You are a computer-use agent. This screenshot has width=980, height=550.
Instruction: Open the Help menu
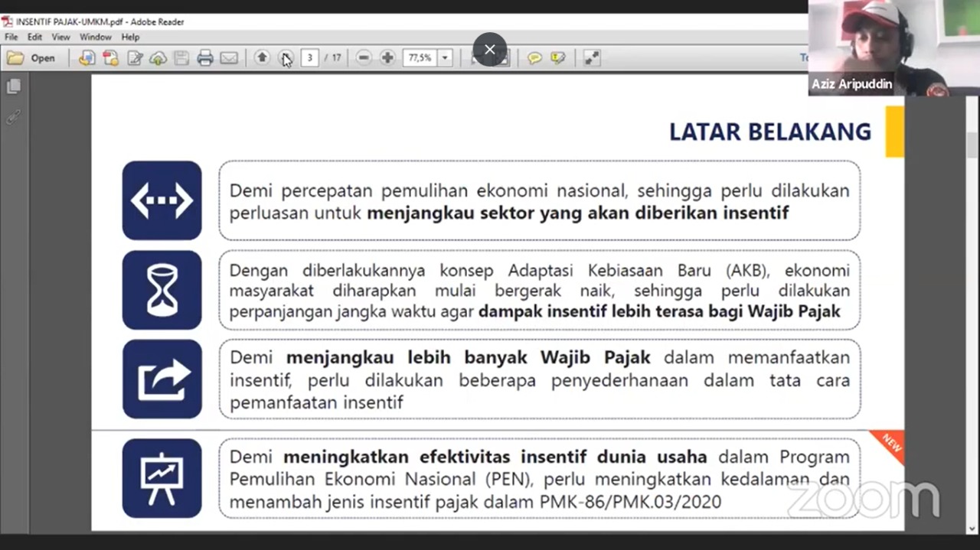coord(130,37)
